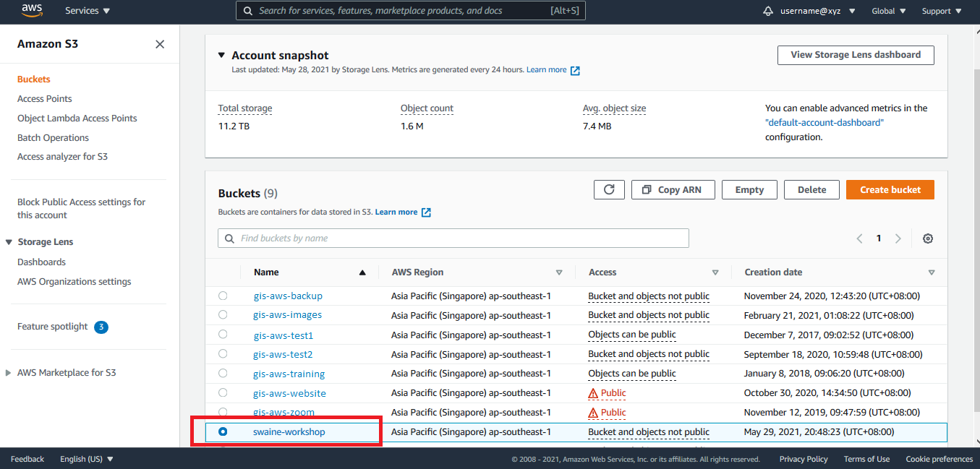This screenshot has height=469, width=980.
Task: Select the gis-aws-zoom bucket radio button
Action: (223, 412)
